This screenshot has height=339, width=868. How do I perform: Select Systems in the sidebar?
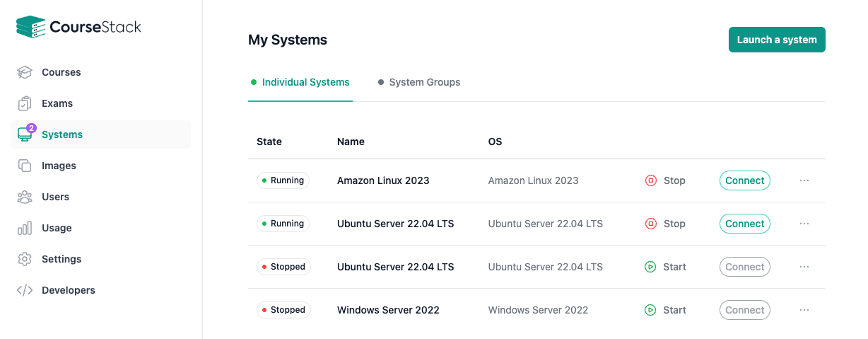101,134
